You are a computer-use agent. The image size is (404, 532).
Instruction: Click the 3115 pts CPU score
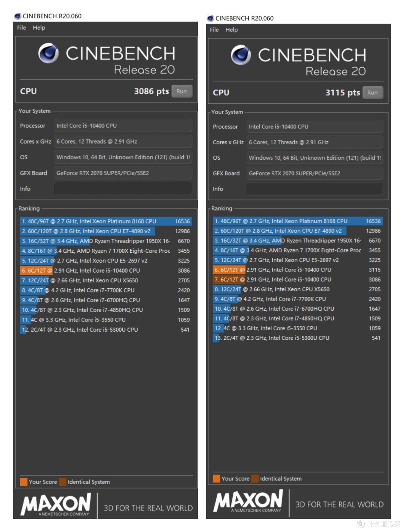pyautogui.click(x=343, y=92)
